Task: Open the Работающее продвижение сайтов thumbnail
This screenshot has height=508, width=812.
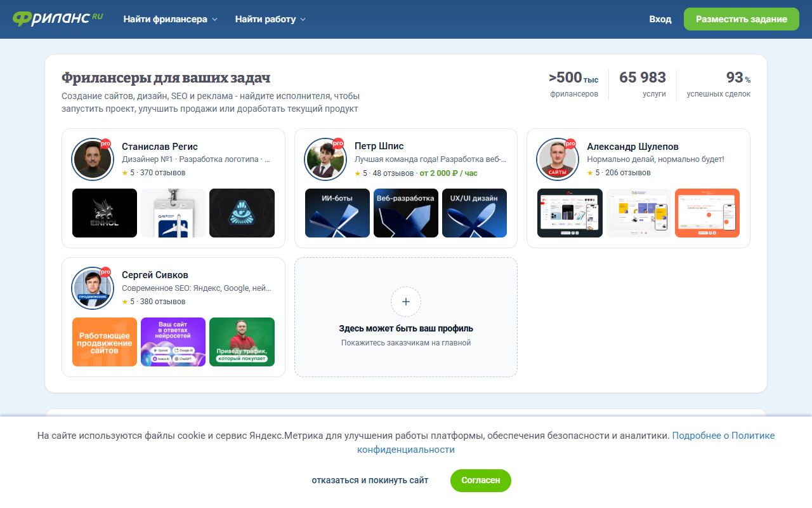Action: (105, 342)
